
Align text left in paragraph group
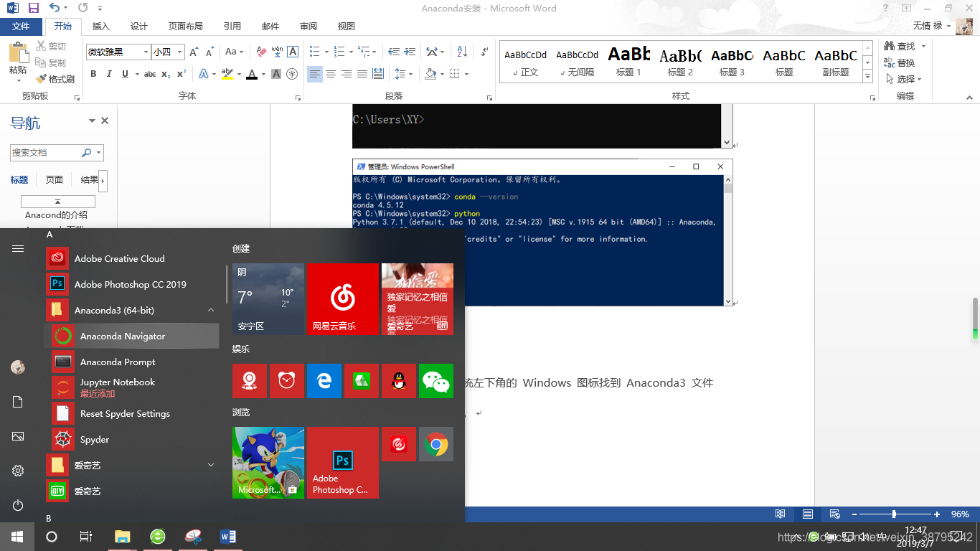point(315,74)
